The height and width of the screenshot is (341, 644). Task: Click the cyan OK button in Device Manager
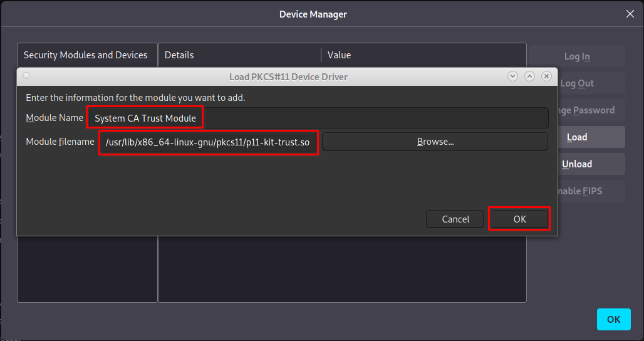(x=613, y=320)
